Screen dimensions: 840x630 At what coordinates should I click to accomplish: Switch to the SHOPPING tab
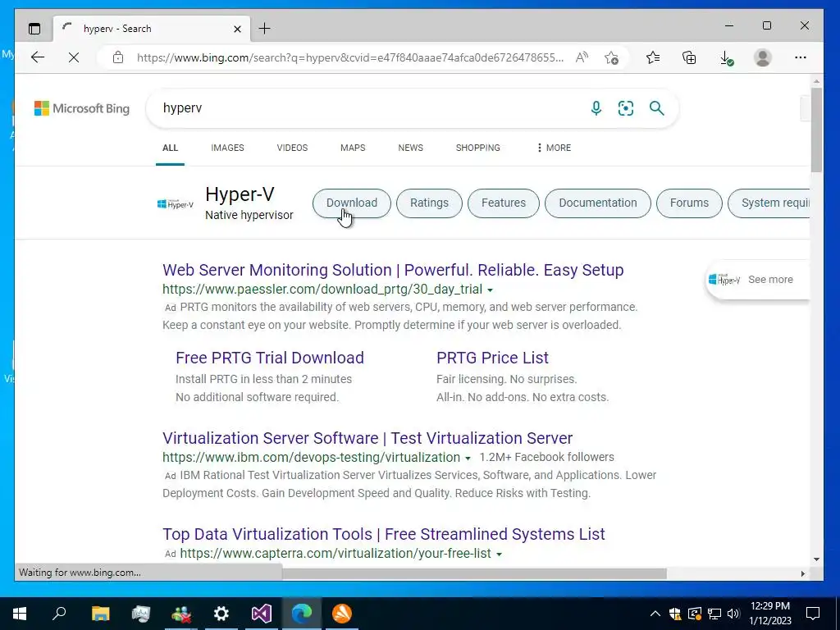point(478,148)
